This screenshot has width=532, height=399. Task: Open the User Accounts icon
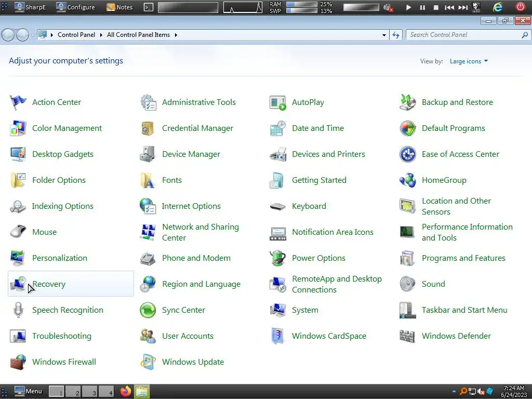pyautogui.click(x=148, y=336)
